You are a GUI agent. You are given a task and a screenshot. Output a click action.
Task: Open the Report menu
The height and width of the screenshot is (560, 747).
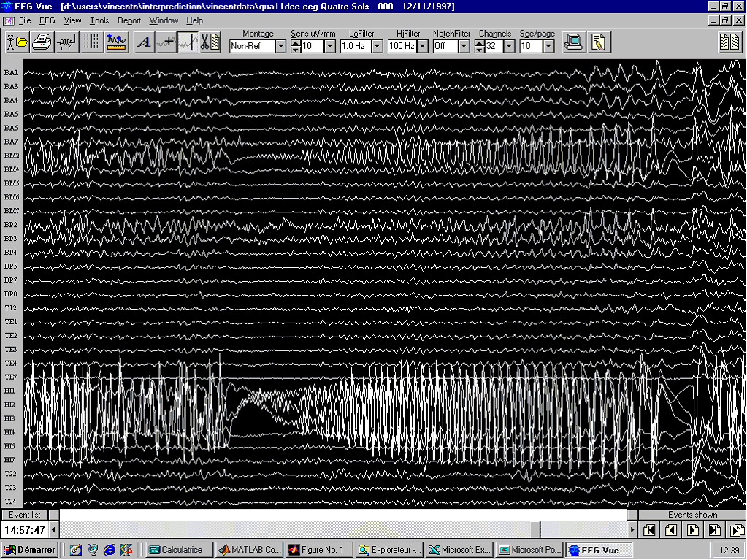(129, 20)
